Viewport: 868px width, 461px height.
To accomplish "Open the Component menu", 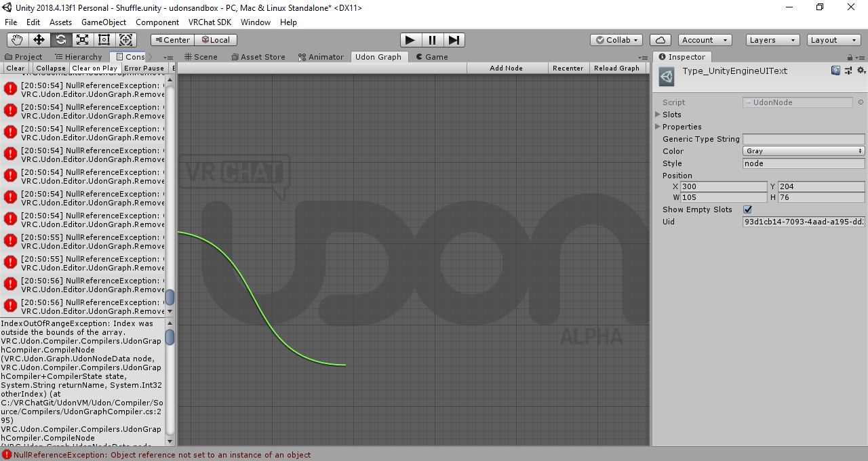I will (157, 22).
